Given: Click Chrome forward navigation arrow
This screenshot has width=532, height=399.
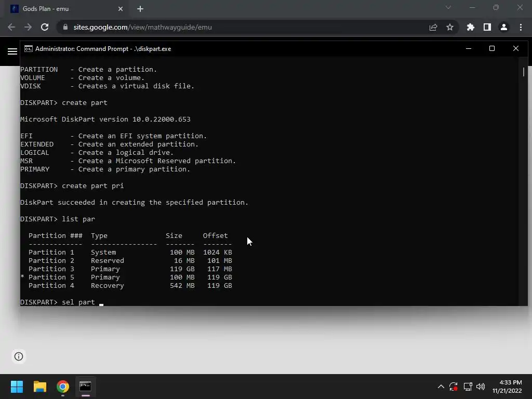Looking at the screenshot, I should [28, 27].
